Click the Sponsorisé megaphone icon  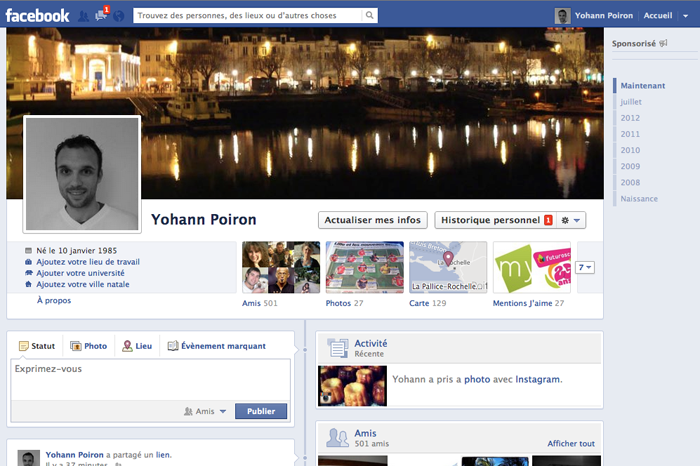coord(662,44)
